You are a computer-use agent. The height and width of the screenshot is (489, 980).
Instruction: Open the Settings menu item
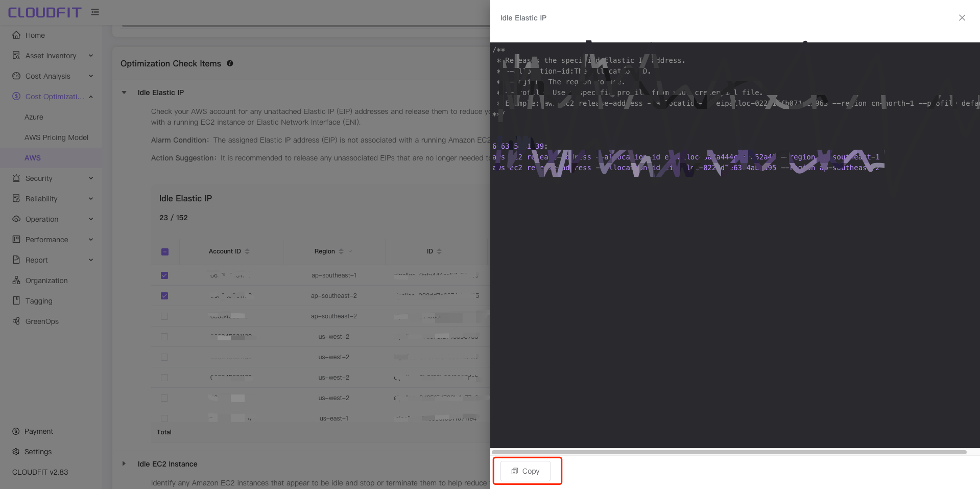tap(51, 452)
